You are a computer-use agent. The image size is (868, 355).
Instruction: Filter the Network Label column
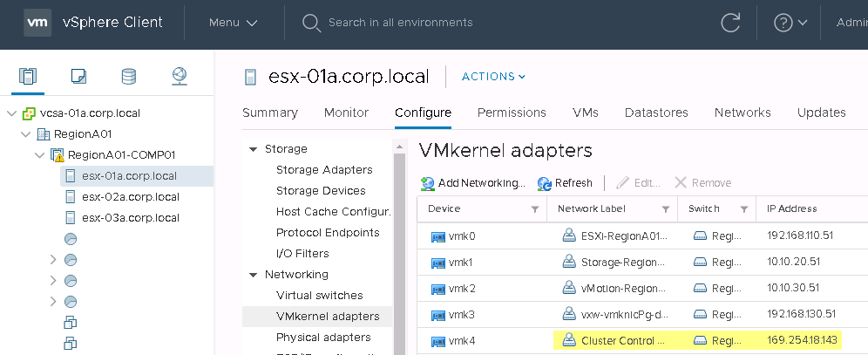pyautogui.click(x=666, y=209)
